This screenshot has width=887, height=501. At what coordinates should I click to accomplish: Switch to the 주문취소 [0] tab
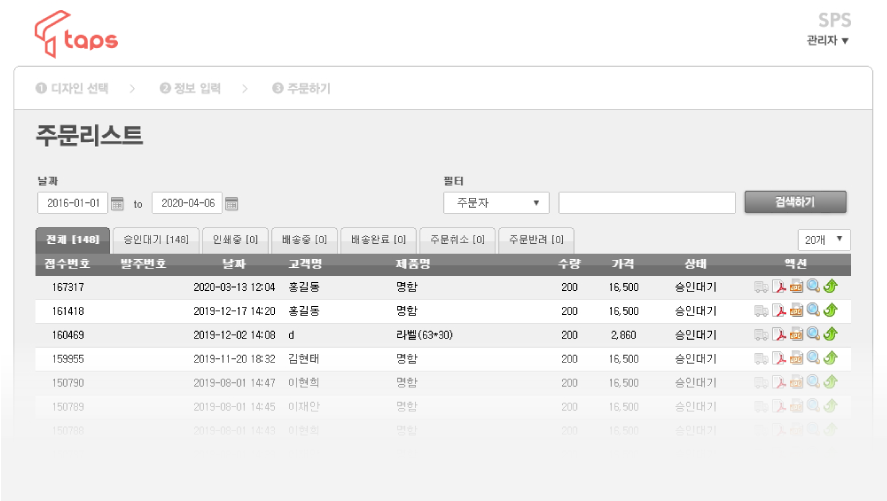457,240
